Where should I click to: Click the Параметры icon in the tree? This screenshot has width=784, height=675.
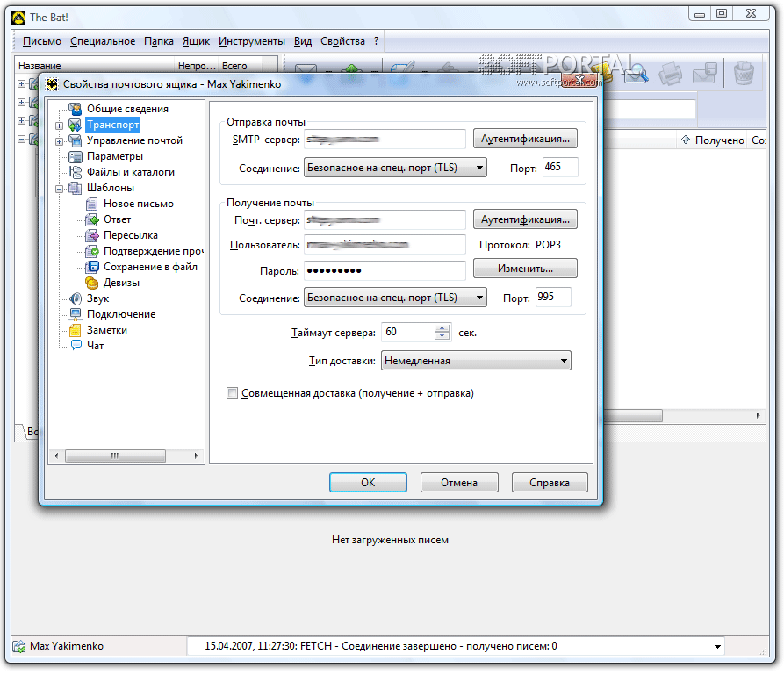[75, 156]
